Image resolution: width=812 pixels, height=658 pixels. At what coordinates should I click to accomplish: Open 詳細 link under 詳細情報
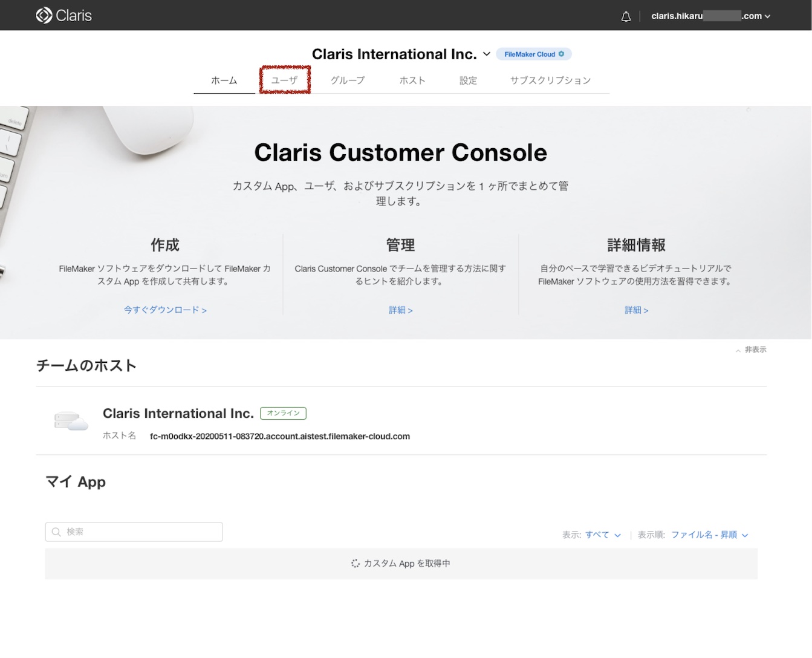tap(636, 310)
